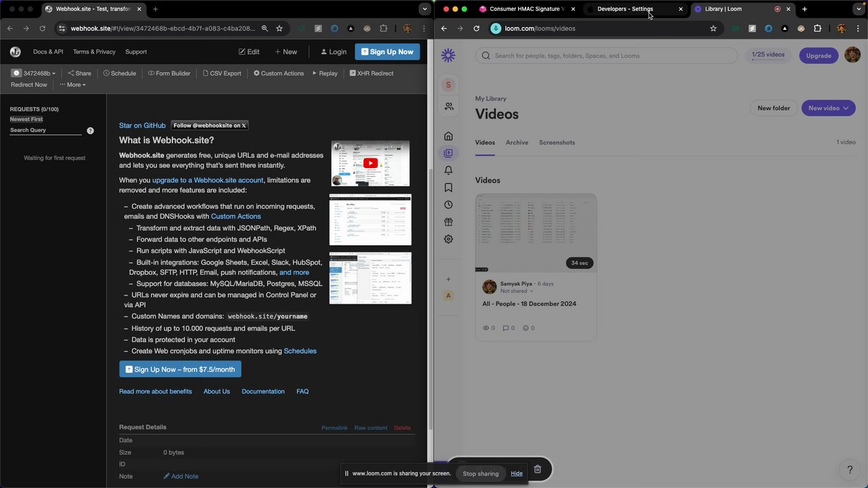Open the 34 sec video thumbnail
868x488 pixels.
pos(536,233)
